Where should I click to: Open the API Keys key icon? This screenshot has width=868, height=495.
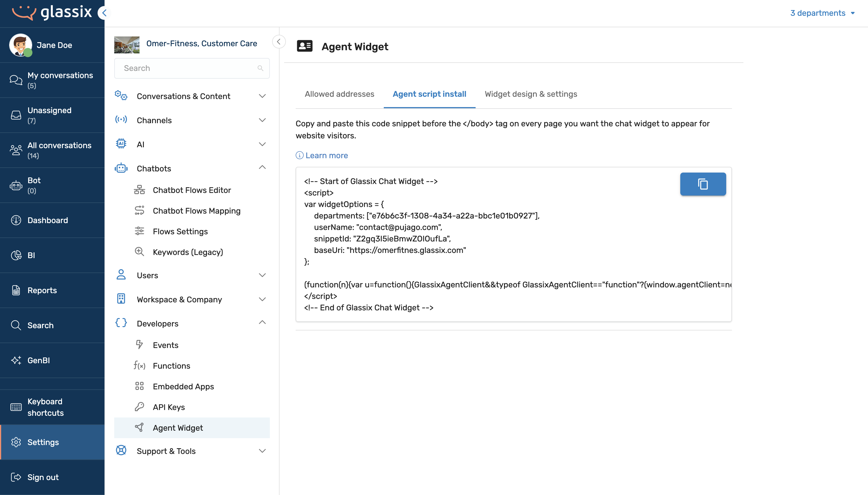(139, 407)
